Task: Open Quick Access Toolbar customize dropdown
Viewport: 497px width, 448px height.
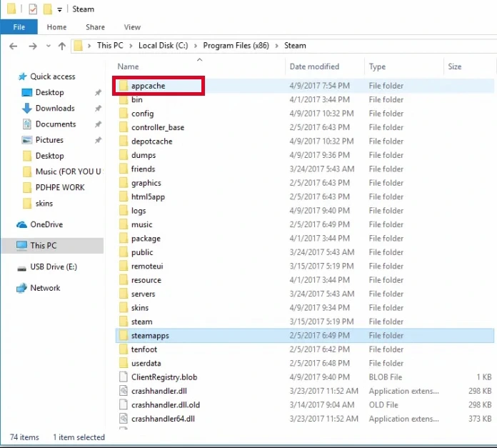Action: pos(59,10)
